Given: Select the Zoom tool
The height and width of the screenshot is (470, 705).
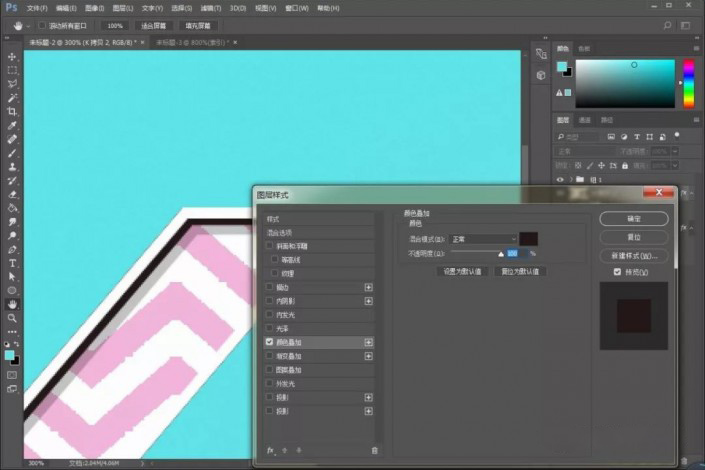Looking at the screenshot, I should 12,318.
